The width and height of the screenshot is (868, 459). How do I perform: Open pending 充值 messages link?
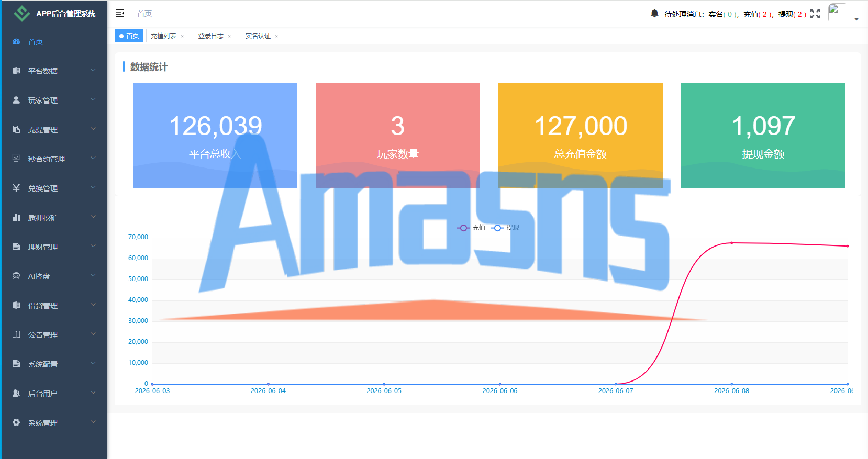pos(758,14)
